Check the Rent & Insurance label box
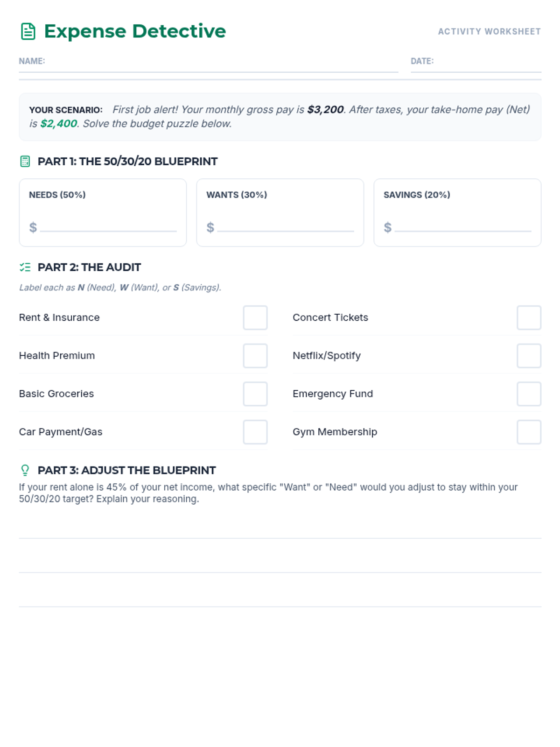This screenshot has height=747, width=560. coord(255,317)
